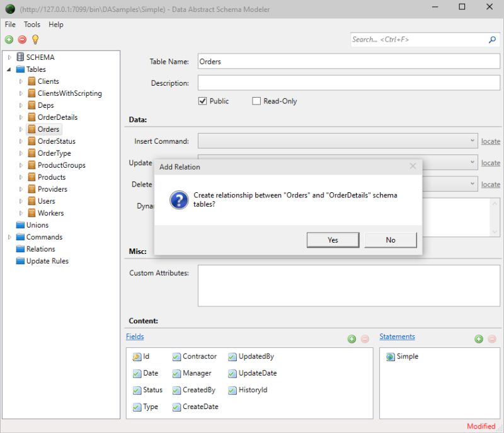Click locate link for Insert Command
This screenshot has width=504, height=433.
(x=490, y=141)
